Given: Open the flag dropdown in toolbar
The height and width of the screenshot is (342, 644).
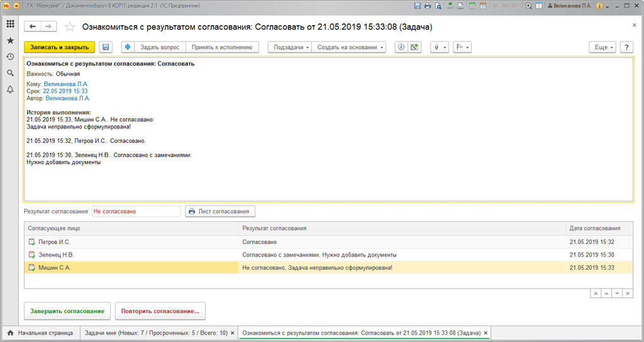Looking at the screenshot, I should (x=462, y=47).
